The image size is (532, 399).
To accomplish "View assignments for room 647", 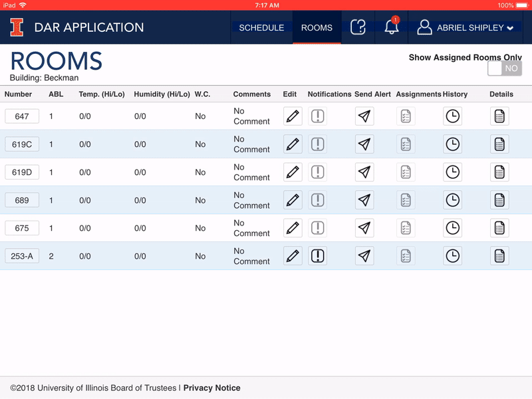I will [406, 116].
